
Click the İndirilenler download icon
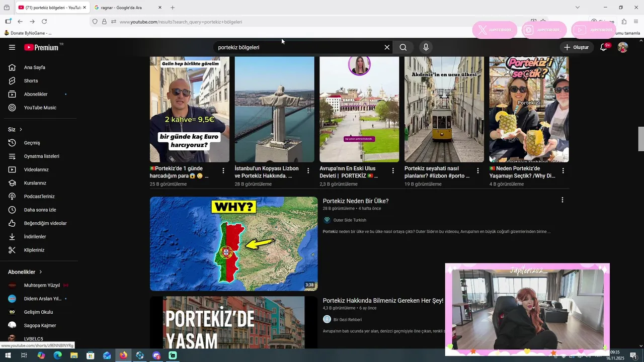click(x=12, y=237)
